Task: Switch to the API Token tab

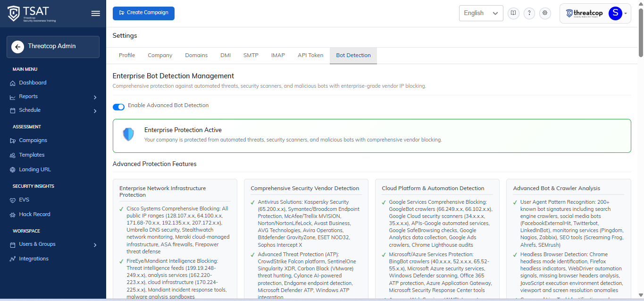Action: [310, 55]
